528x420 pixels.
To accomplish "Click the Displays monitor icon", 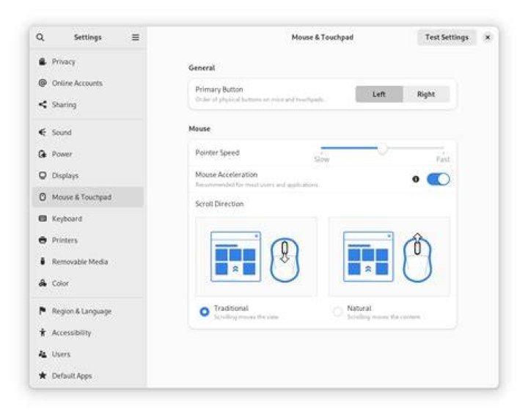I will click(43, 175).
